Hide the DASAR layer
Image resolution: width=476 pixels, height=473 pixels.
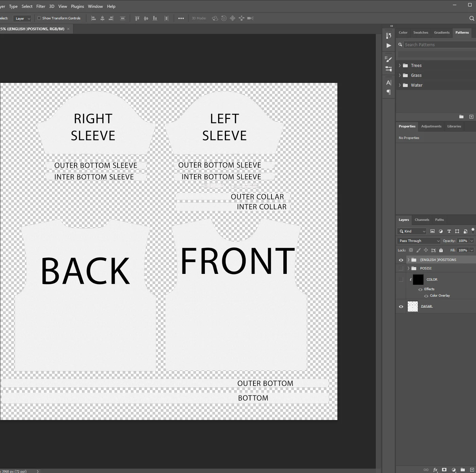(x=401, y=306)
